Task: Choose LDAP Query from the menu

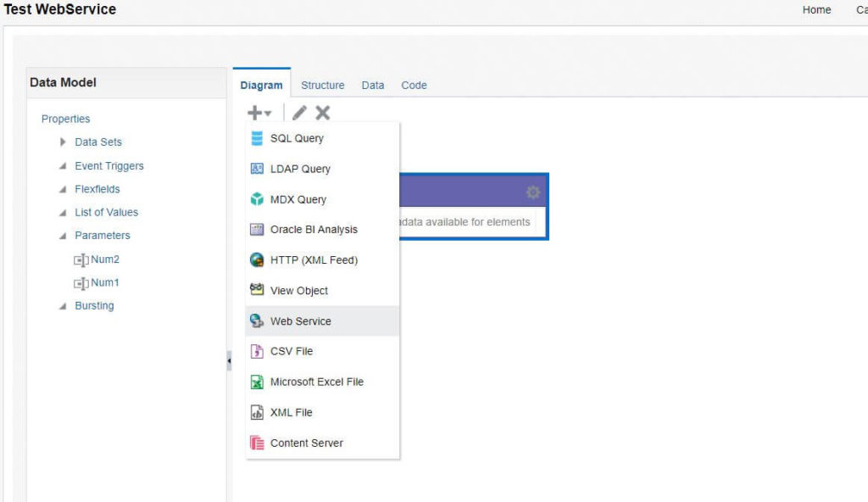Action: coord(322,169)
